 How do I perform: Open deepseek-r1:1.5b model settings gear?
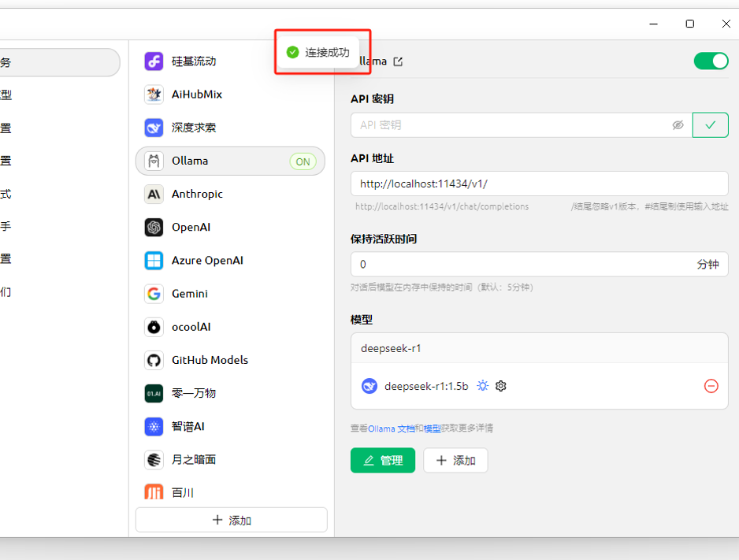(x=500, y=386)
